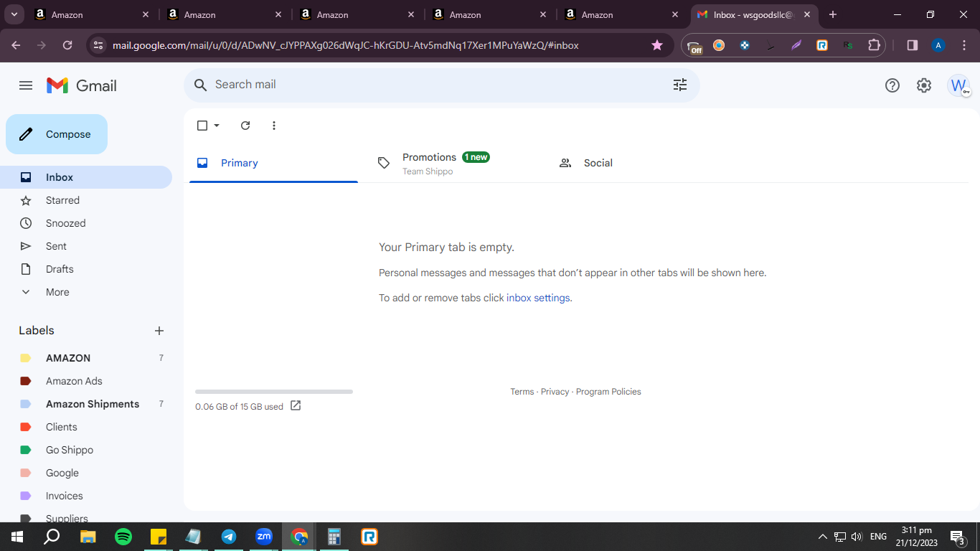Open Spotify from the taskbar
The height and width of the screenshot is (551, 980).
coord(123,537)
